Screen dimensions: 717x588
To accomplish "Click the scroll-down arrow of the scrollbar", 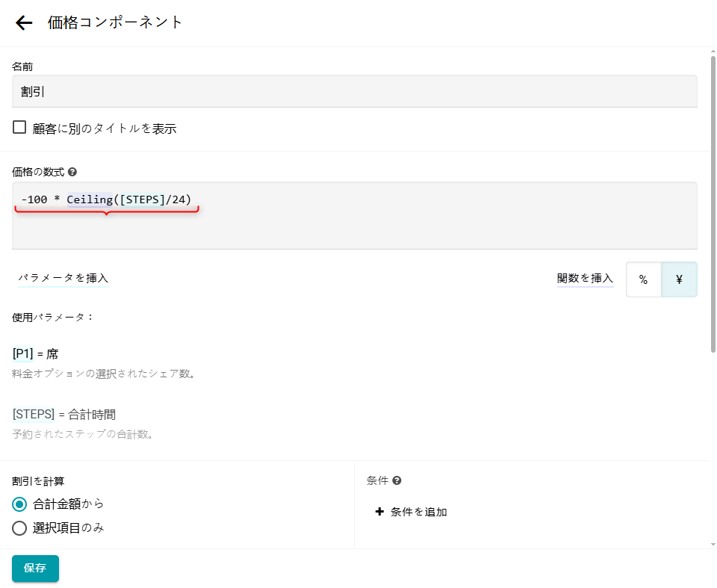I will click(713, 544).
